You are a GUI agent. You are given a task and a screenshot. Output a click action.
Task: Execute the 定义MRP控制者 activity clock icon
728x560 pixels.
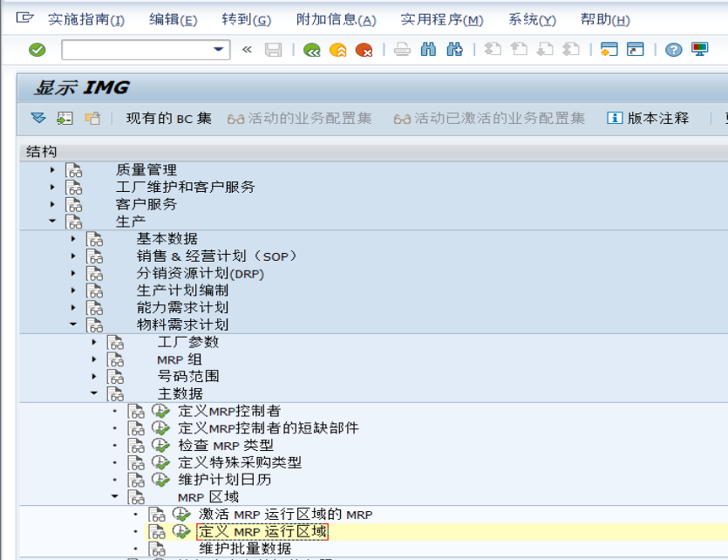160,412
